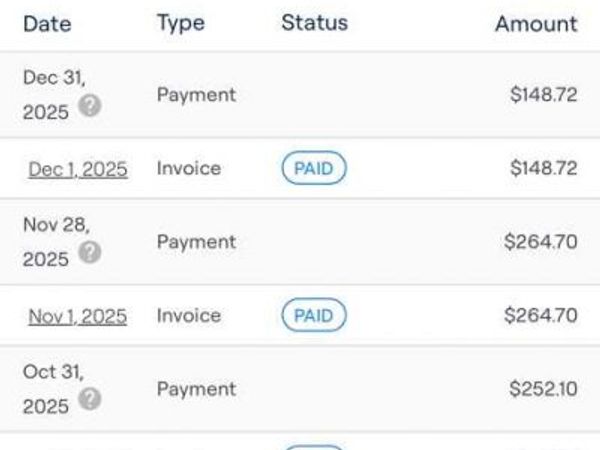
Task: Click the Type column header
Action: [x=180, y=23]
